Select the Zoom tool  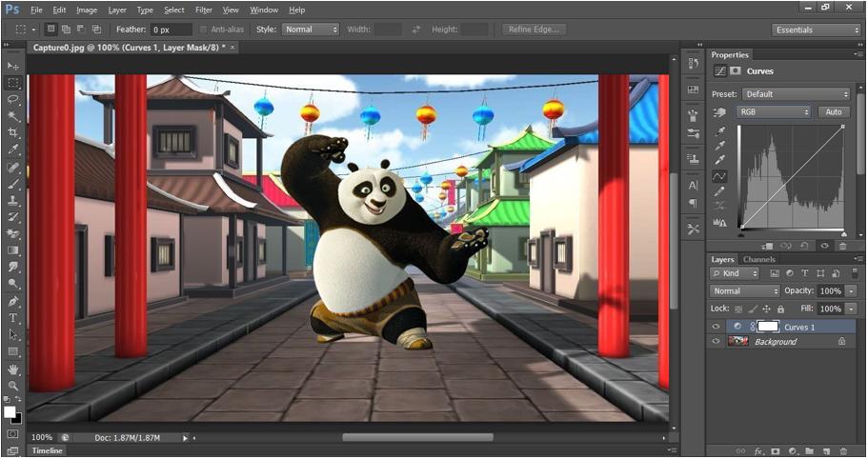pyautogui.click(x=13, y=386)
